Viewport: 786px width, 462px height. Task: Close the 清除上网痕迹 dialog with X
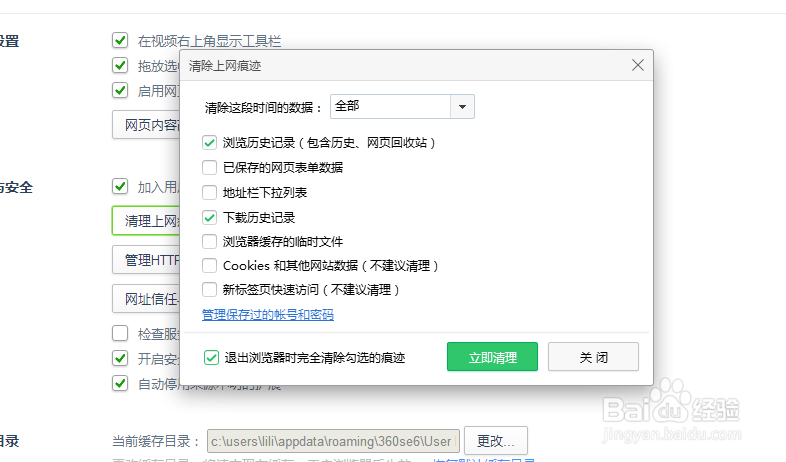tap(638, 65)
